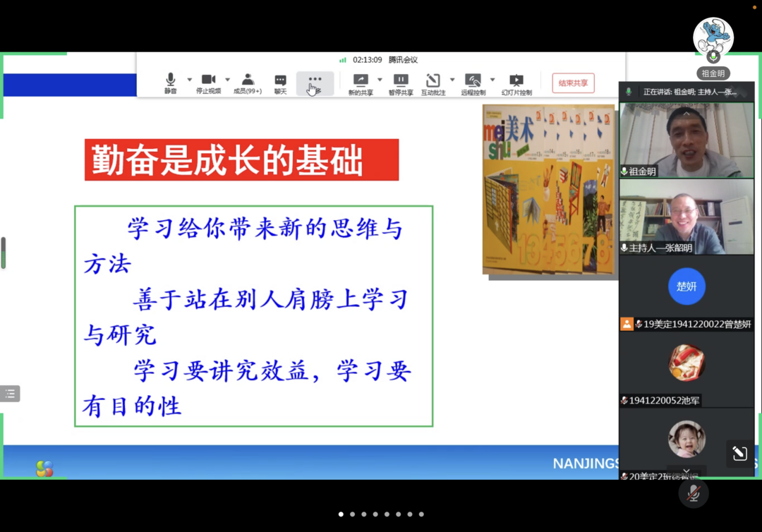This screenshot has width=762, height=532.
Task: Click the annotation pencil icon floating at lower right
Action: 739,454
